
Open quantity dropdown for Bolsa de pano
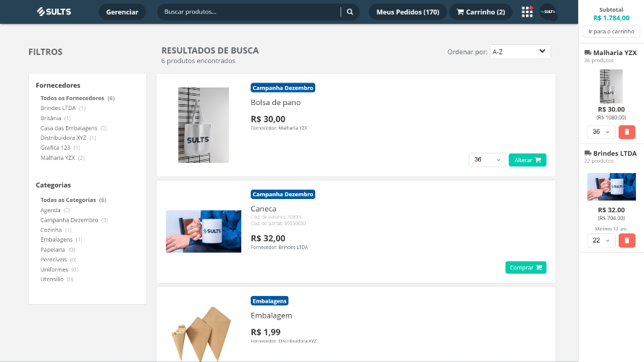click(487, 160)
